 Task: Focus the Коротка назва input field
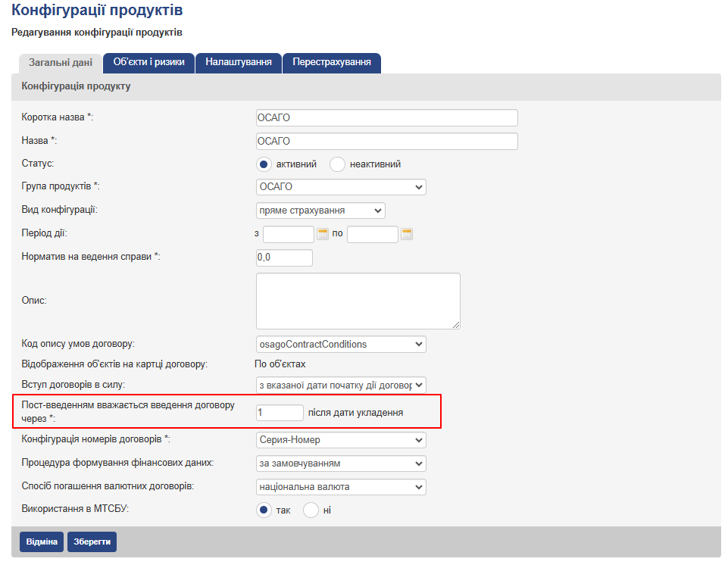point(386,118)
